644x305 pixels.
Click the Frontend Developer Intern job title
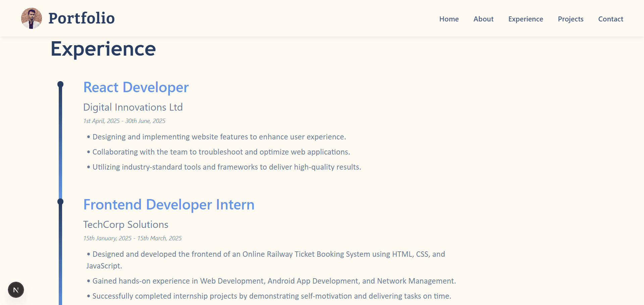click(169, 204)
